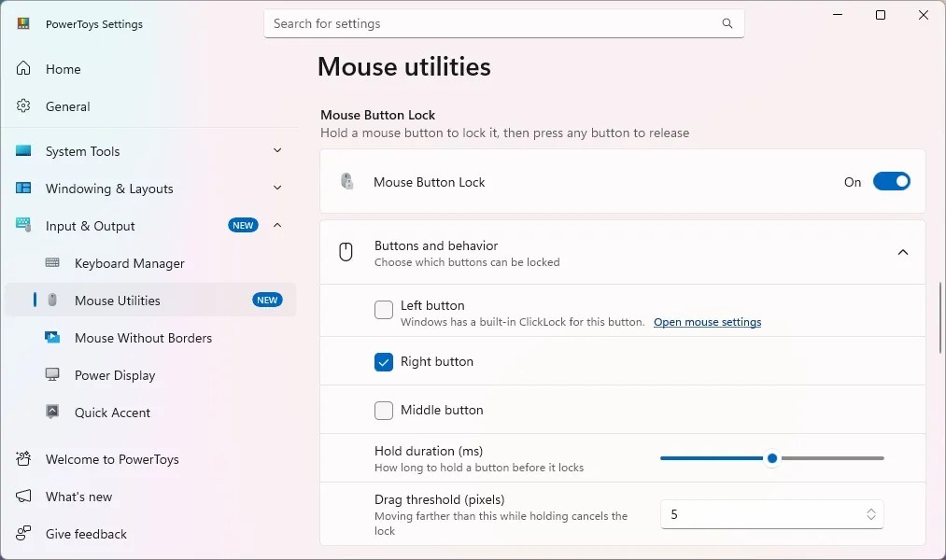Adjust the Drag threshold spinner arrows

[x=870, y=514]
